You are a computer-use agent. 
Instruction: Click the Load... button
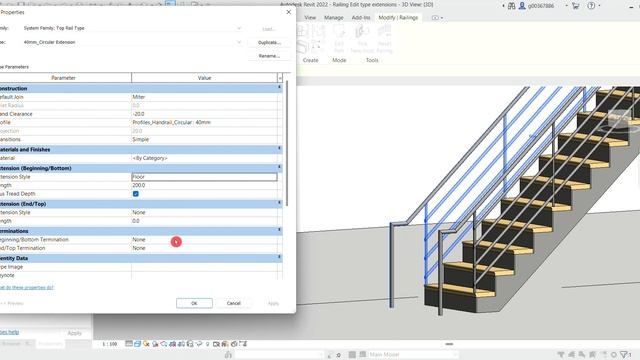coord(269,29)
